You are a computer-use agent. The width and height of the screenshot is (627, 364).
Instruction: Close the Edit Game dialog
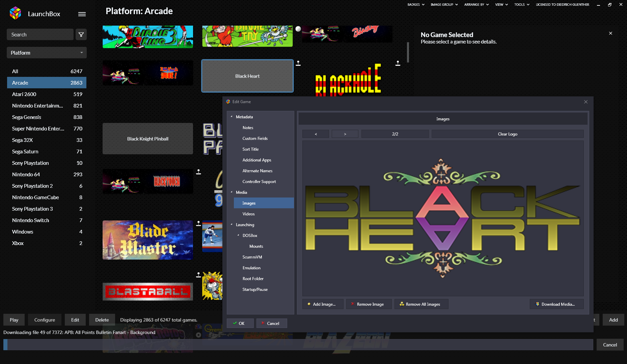pos(586,102)
